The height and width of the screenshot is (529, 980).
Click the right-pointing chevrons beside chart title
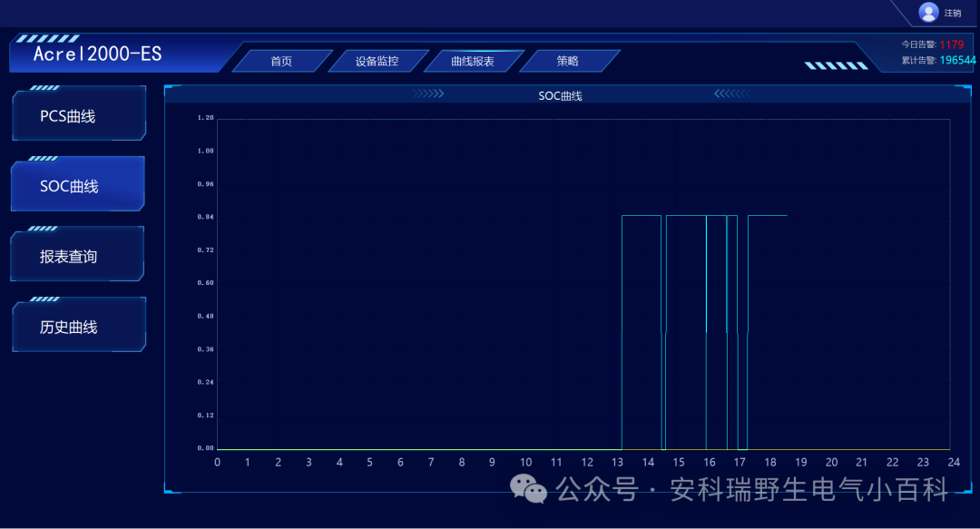pyautogui.click(x=428, y=93)
